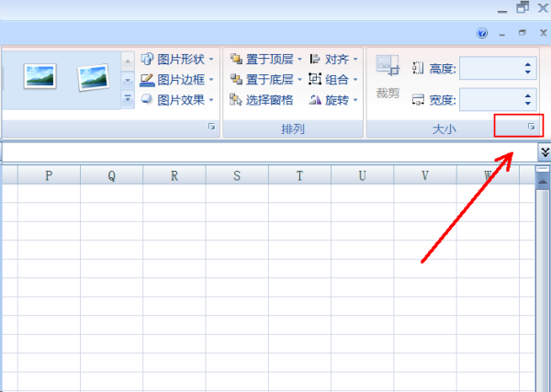The width and height of the screenshot is (551, 392).
Task: Expand the formula bar with the double chevron
Action: point(545,152)
